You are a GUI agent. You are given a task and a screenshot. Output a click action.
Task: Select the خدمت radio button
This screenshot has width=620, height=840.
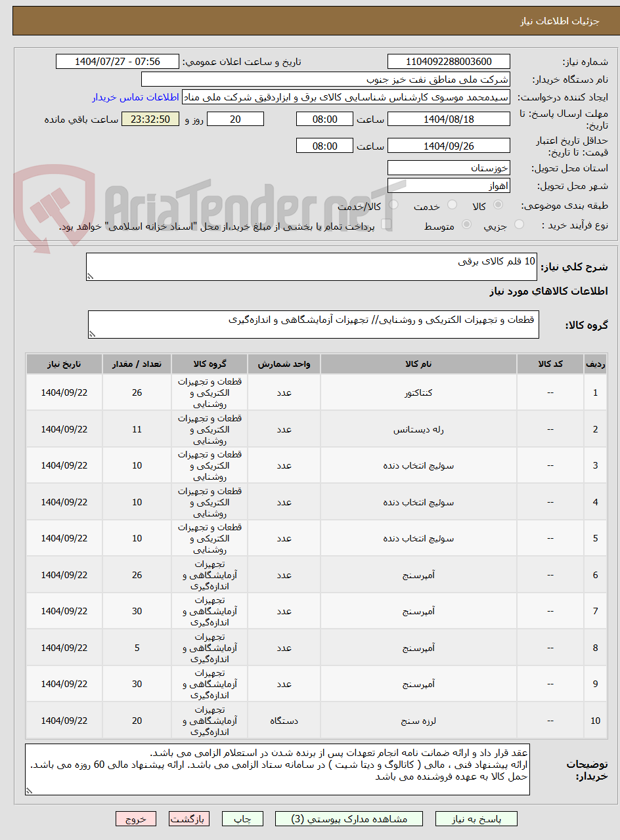452,205
